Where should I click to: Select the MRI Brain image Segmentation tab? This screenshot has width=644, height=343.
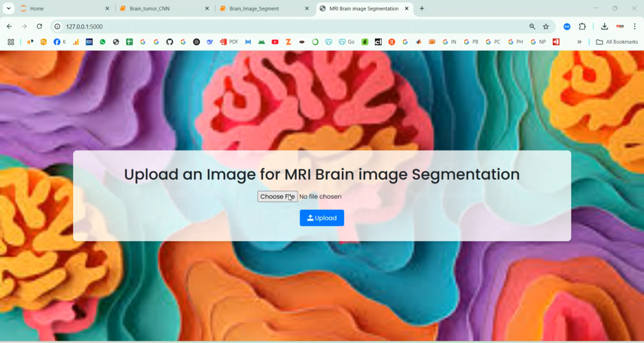pos(364,9)
